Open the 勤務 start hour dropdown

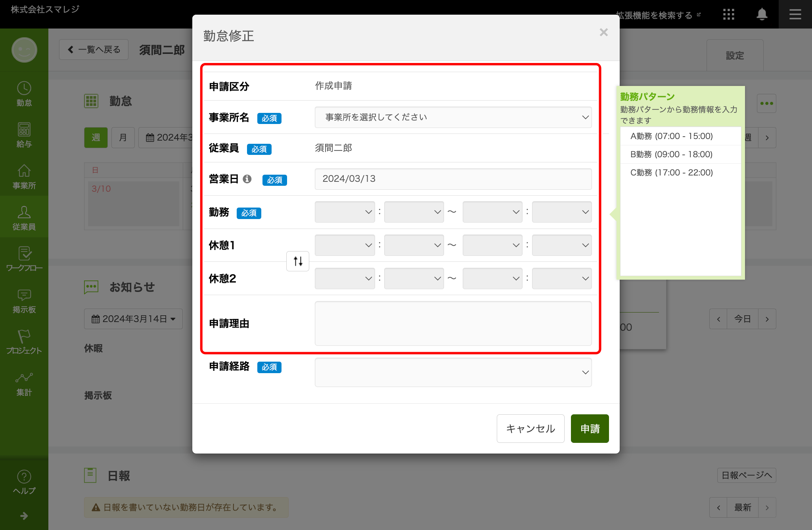(344, 212)
